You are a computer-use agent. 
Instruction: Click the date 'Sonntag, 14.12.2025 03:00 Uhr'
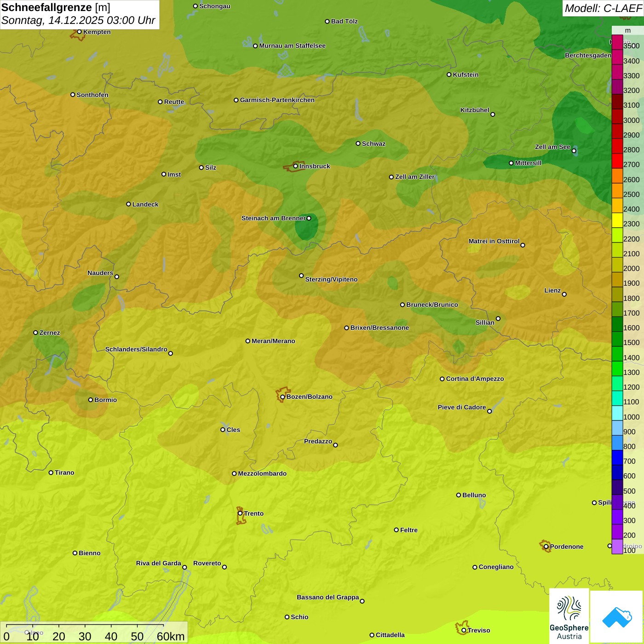tap(78, 21)
